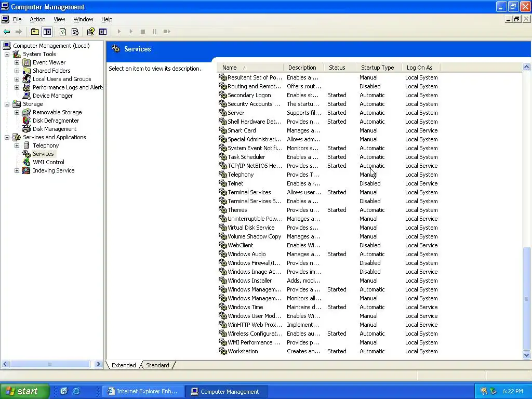Select Disk Defragmenter icon in tree
This screenshot has width=532, height=399.
tap(26, 121)
